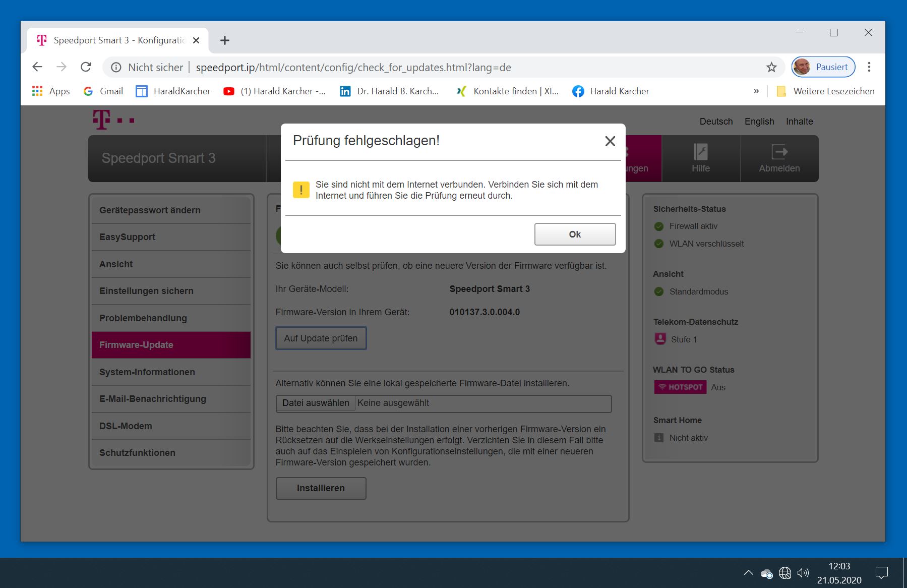The image size is (907, 588).
Task: Click the WLAN verschlüsselt status checkmark
Action: click(658, 244)
